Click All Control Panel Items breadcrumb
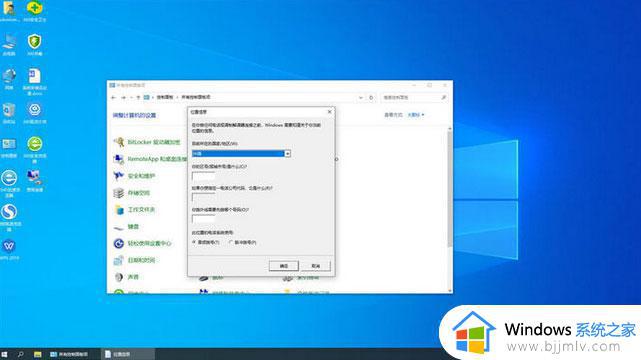Image resolution: width=641 pixels, height=360 pixels. [x=196, y=97]
